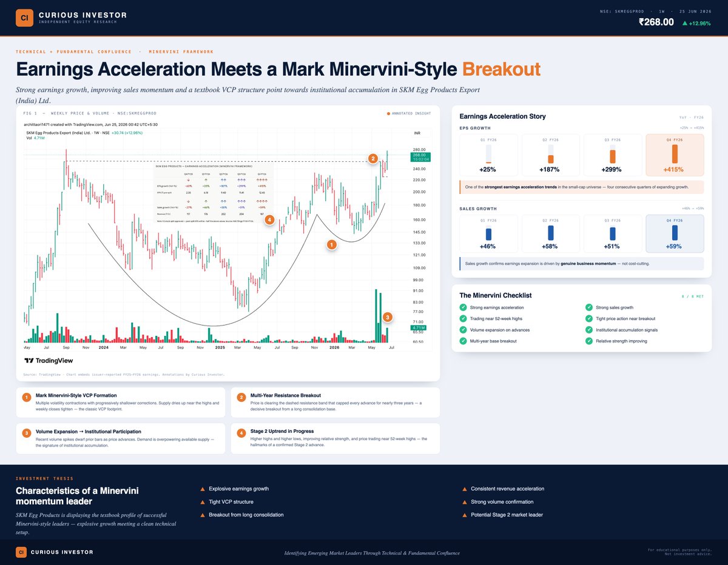The height and width of the screenshot is (565, 728).
Task: Click the Q4 FY26 EPS growth bar (+415%)
Action: point(675,154)
